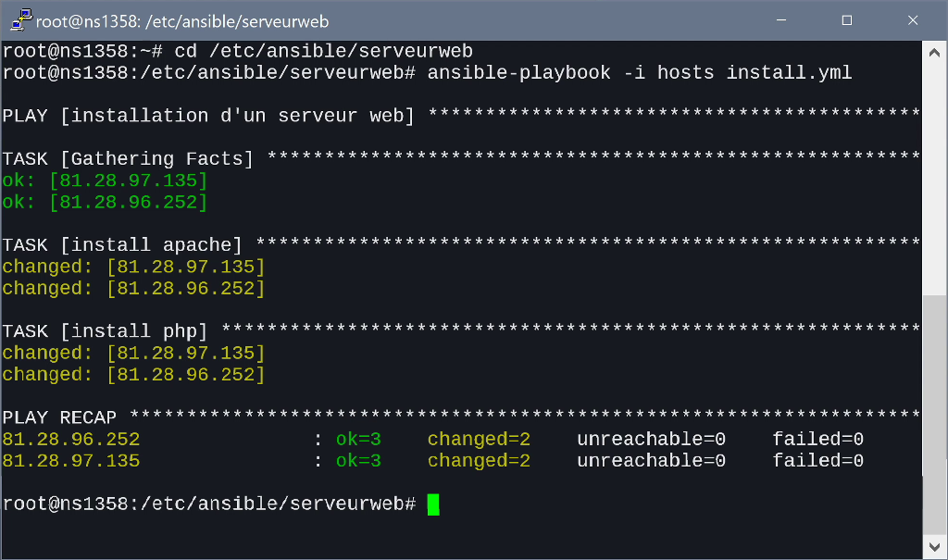948x560 pixels.
Task: Click the ansible-playbook command text
Action: coord(639,72)
